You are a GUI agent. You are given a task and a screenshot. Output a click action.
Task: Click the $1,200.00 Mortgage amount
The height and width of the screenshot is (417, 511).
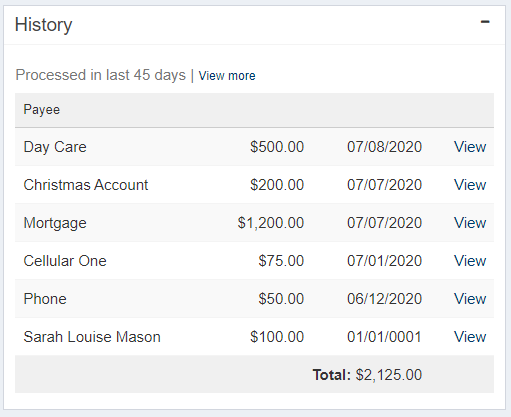[271, 223]
